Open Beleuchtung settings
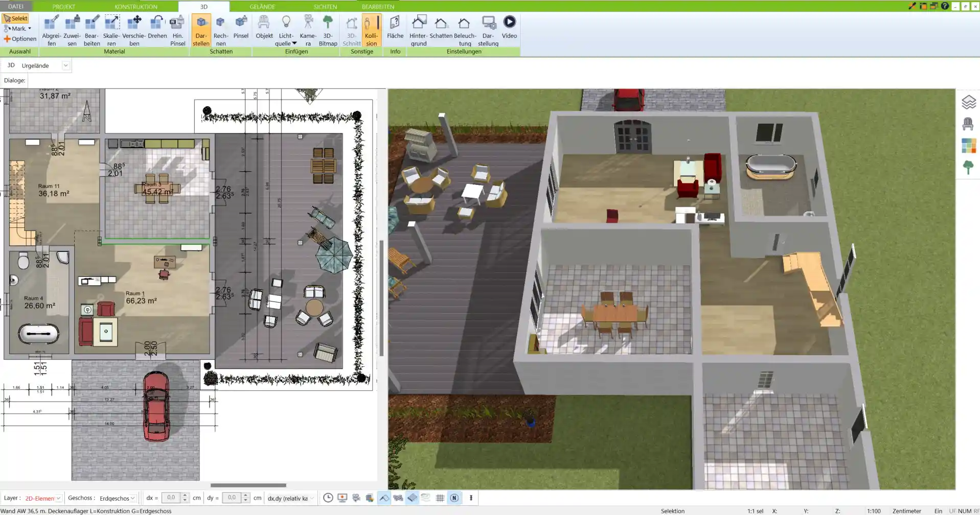The width and height of the screenshot is (980, 515). tap(465, 31)
